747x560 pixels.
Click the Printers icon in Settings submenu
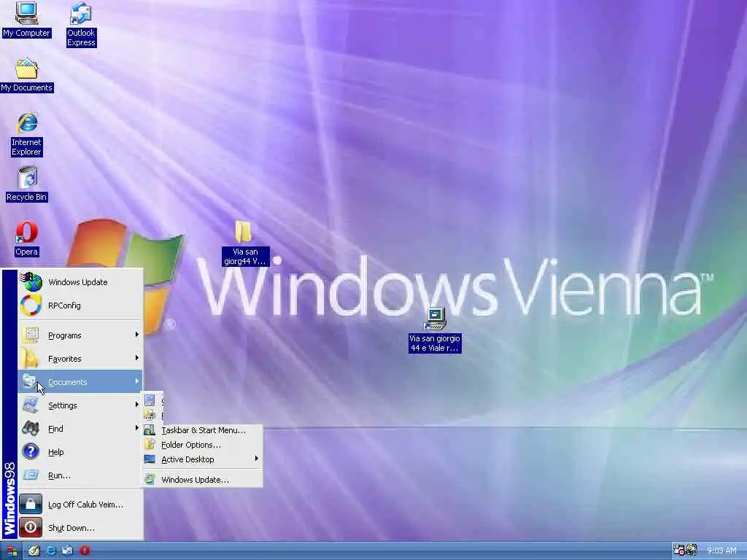(x=150, y=415)
